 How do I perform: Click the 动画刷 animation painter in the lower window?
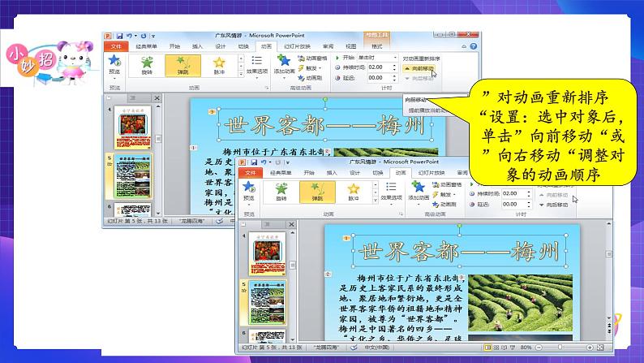(x=444, y=204)
